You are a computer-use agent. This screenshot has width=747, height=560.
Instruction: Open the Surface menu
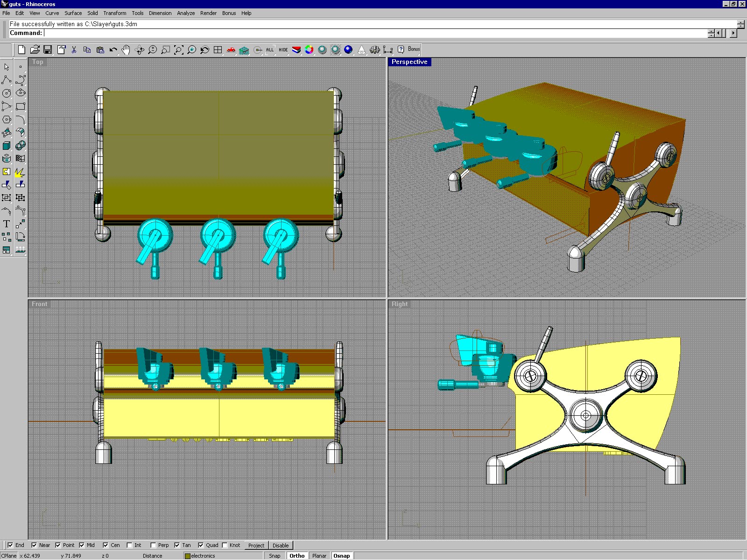pyautogui.click(x=72, y=13)
